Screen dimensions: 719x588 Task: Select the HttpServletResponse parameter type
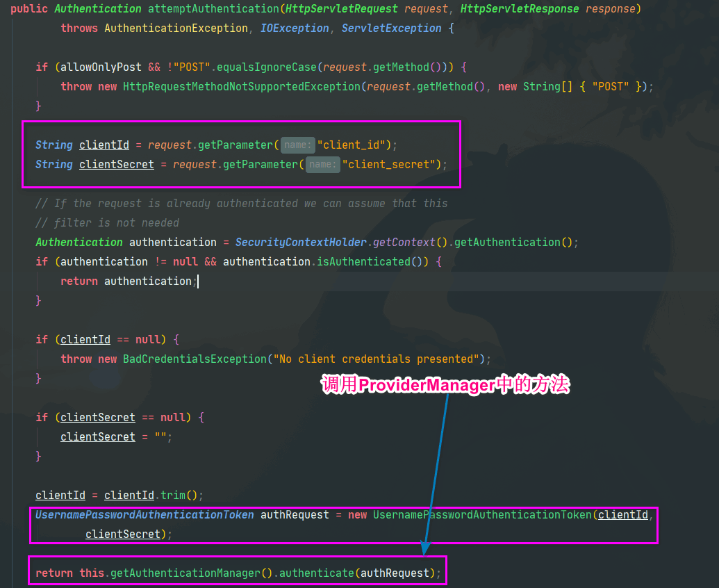point(520,9)
